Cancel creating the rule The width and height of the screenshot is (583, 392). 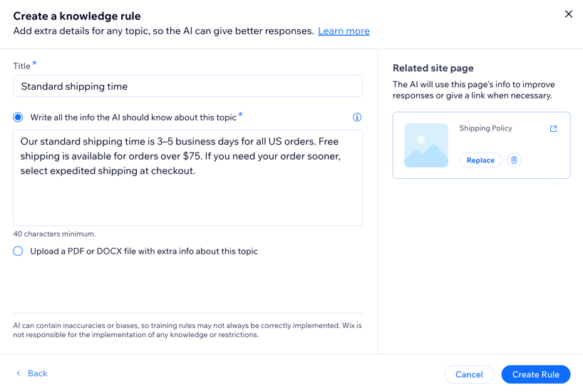[469, 374]
